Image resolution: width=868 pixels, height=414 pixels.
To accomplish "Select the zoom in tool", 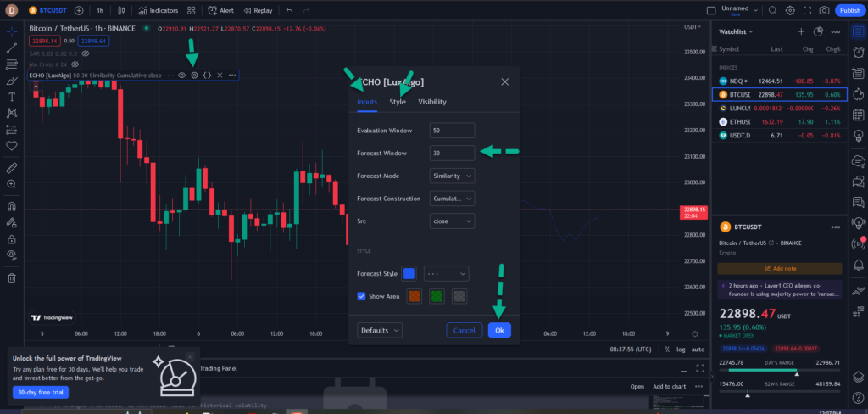I will click(x=12, y=184).
